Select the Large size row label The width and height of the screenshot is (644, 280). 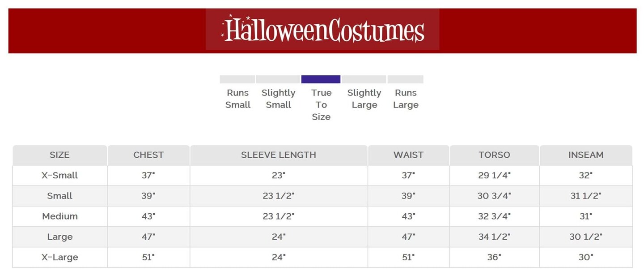tap(59, 237)
